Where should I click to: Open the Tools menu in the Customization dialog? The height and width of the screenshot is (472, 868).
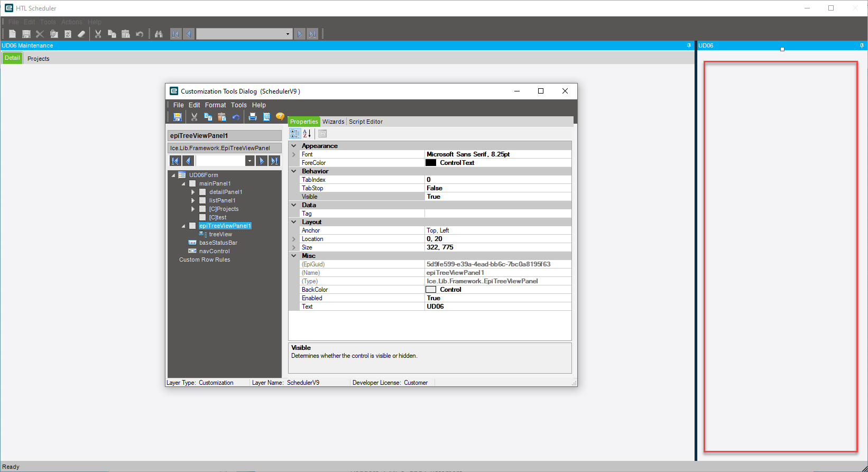point(238,105)
